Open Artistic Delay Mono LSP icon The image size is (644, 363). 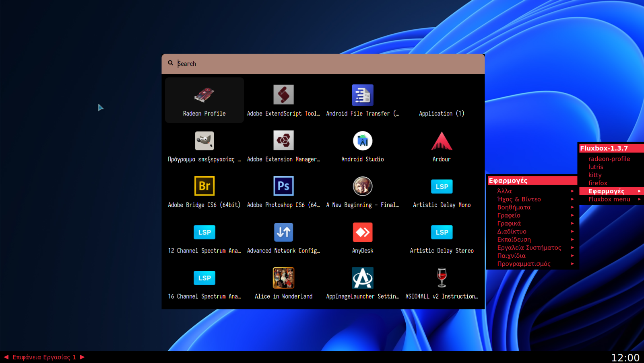[442, 187]
